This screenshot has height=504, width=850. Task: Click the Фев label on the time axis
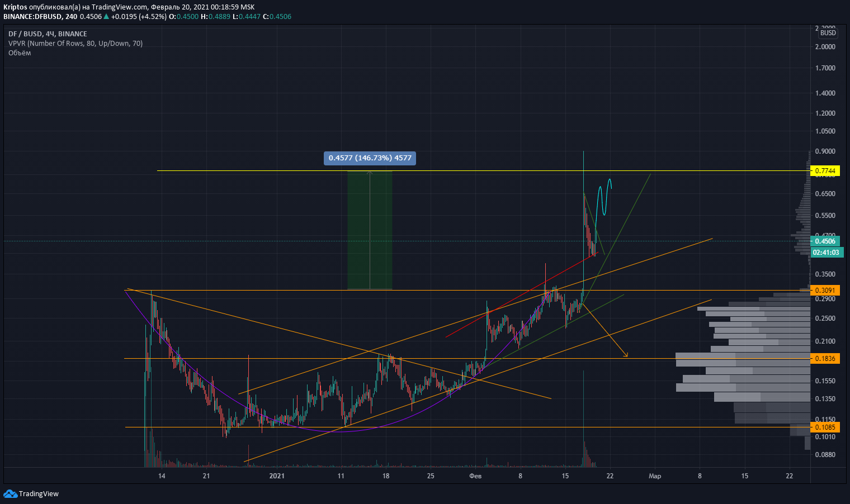[475, 476]
